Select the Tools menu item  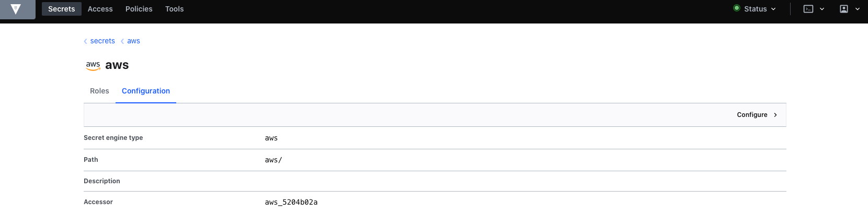point(175,9)
